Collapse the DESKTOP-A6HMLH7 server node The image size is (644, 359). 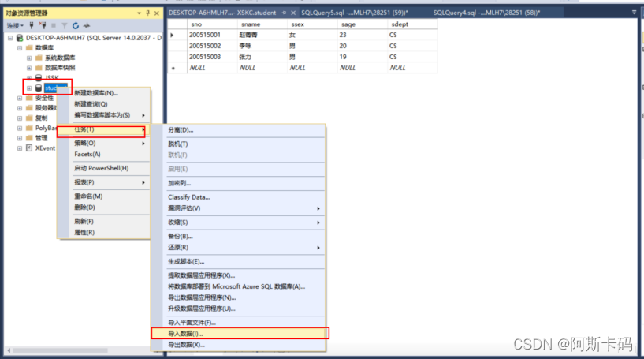click(x=10, y=38)
